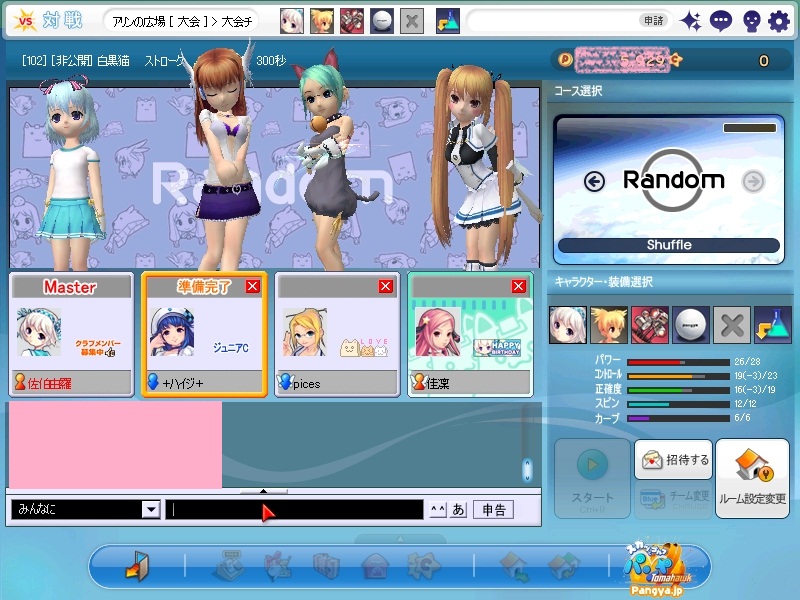
Task: Click the flask icon in top bar
Action: pyautogui.click(x=448, y=21)
